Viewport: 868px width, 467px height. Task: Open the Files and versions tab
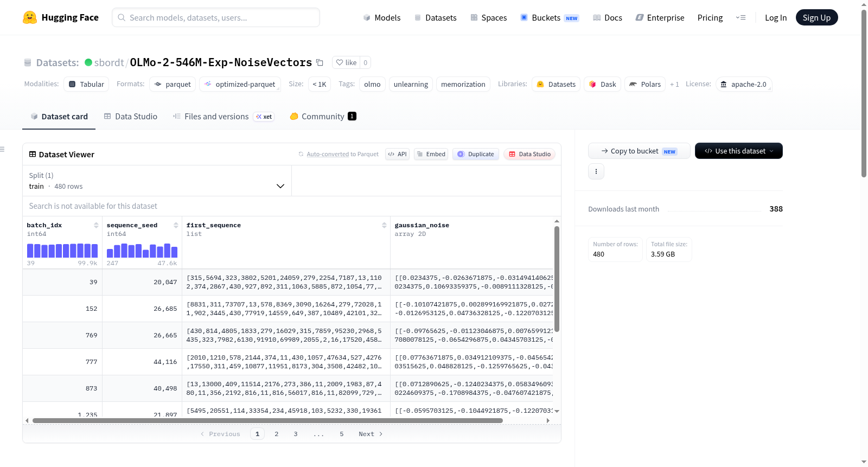[x=224, y=116]
